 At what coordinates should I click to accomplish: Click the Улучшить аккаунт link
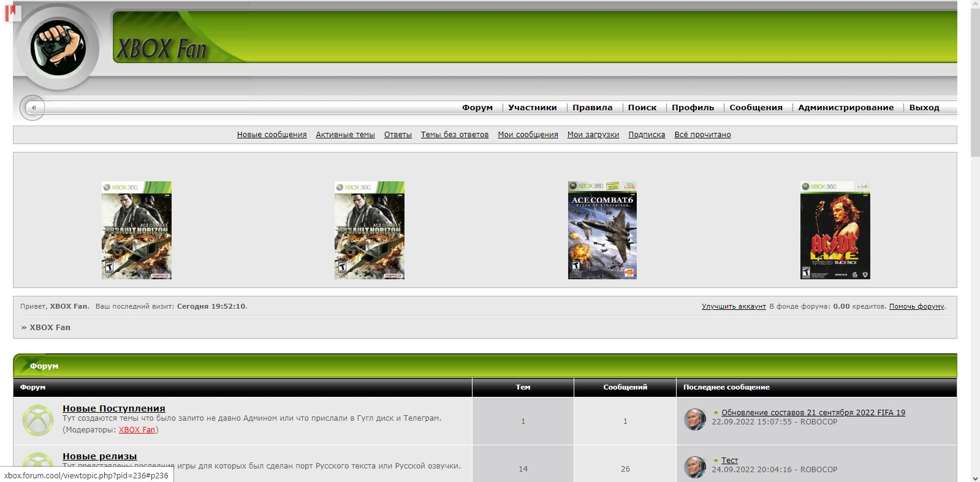pos(734,306)
